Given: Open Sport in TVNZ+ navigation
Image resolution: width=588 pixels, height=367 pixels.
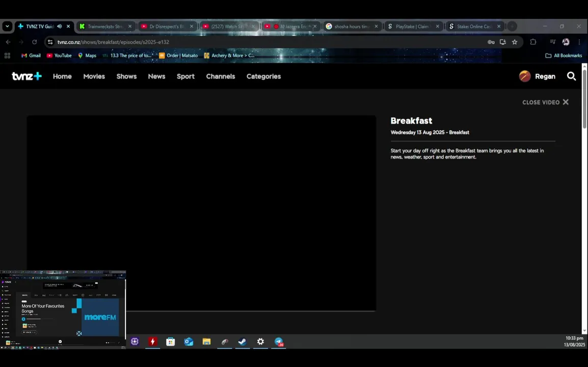Looking at the screenshot, I should pos(185,76).
